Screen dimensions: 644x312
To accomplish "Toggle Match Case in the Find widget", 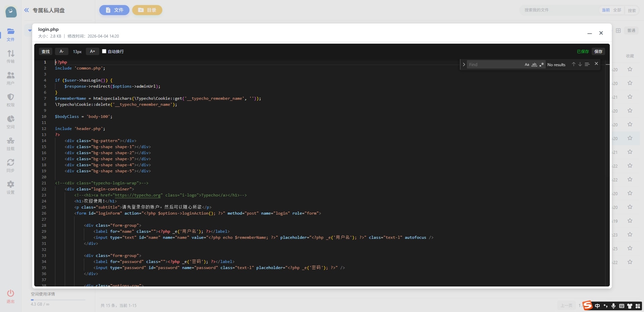I will tap(527, 64).
